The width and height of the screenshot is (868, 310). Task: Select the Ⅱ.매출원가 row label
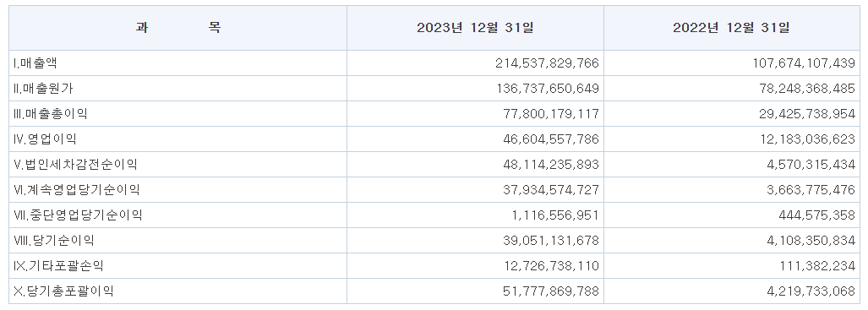pyautogui.click(x=43, y=89)
